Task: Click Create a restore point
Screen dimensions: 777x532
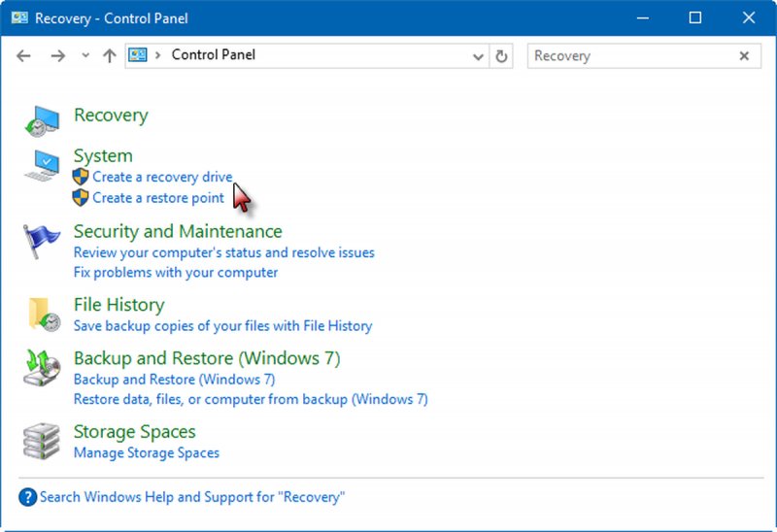Action: click(158, 198)
